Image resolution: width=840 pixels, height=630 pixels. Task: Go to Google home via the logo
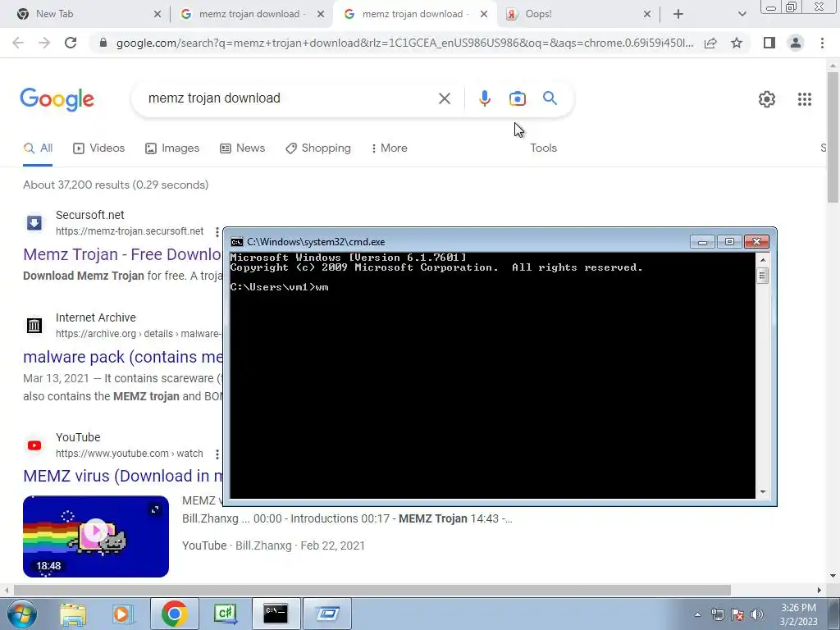pos(57,99)
